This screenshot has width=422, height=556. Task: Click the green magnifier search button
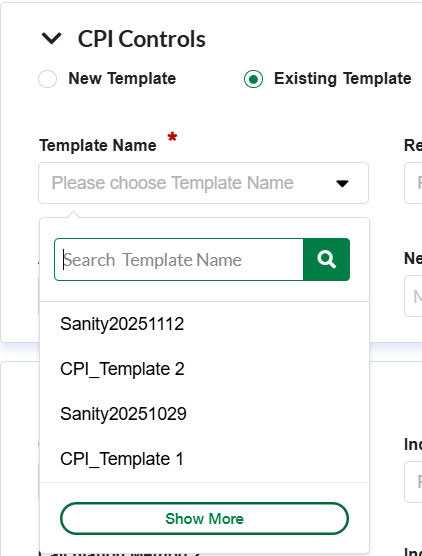point(327,260)
